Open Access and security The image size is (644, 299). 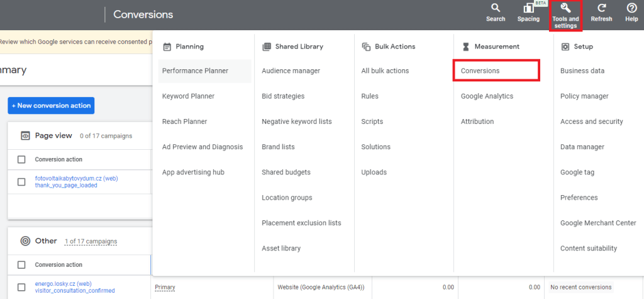coord(591,121)
